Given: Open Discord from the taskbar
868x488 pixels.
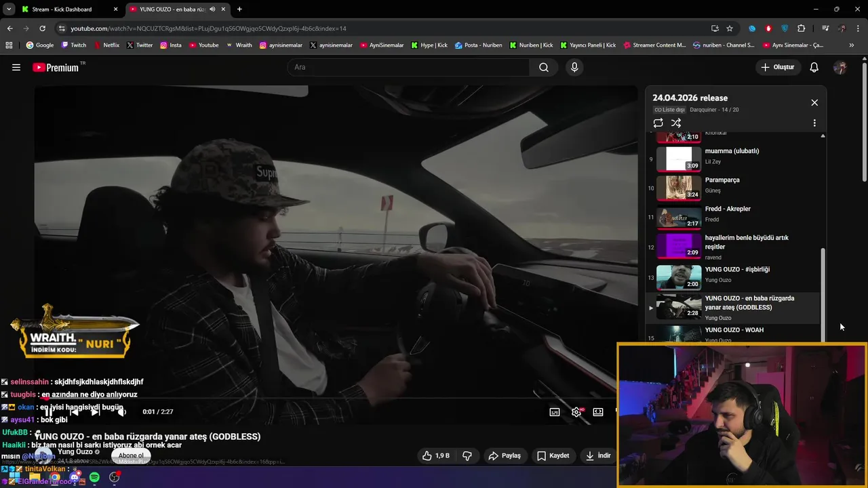Looking at the screenshot, I should click(x=75, y=478).
